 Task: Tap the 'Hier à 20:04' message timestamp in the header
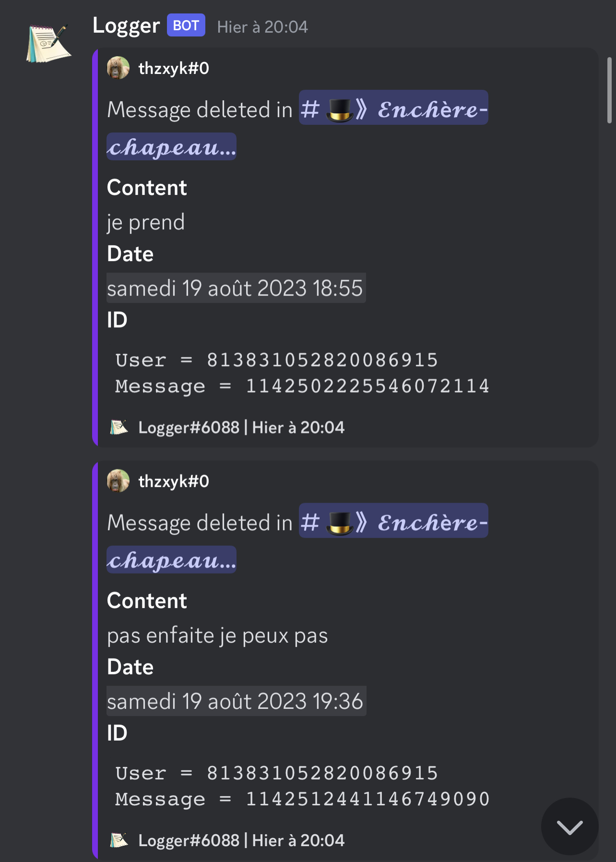click(262, 27)
